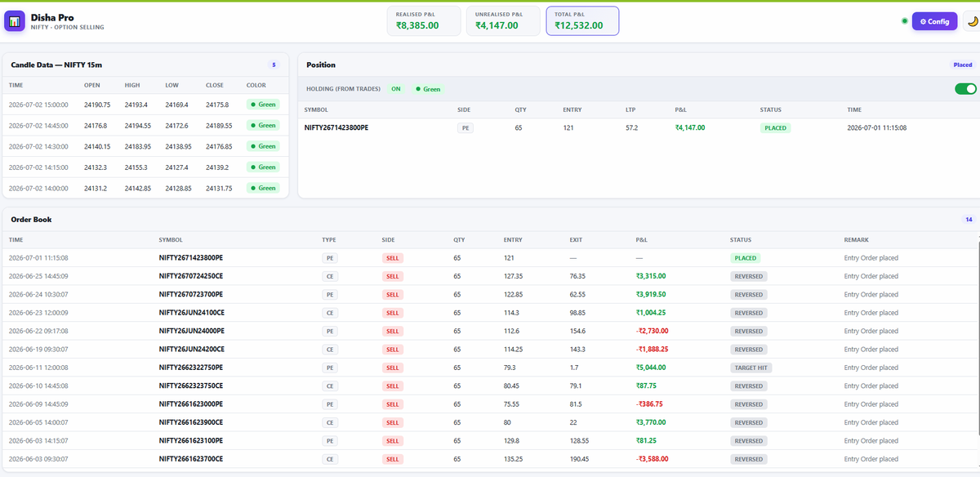980x477 pixels.
Task: Click Green badge for 14:30:00 candle
Action: [x=263, y=146]
